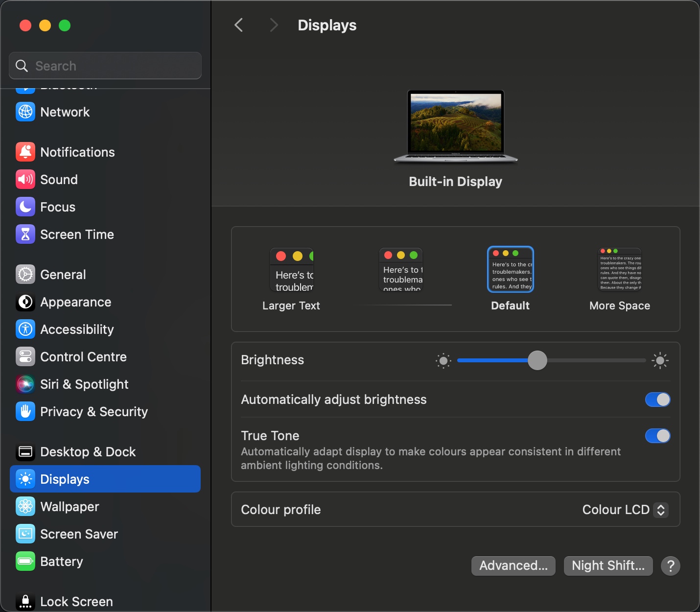Open Battery settings pane
700x612 pixels.
click(105, 562)
